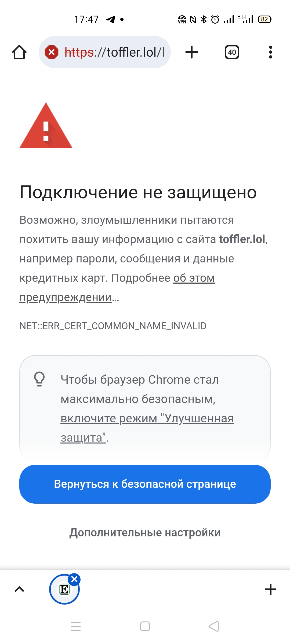The width and height of the screenshot is (290, 644).
Task: Tap the lightbulb tip icon
Action: [x=39, y=379]
